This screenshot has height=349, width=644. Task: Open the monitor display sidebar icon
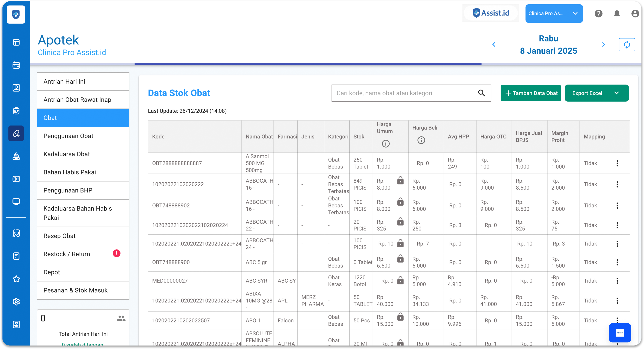(16, 202)
